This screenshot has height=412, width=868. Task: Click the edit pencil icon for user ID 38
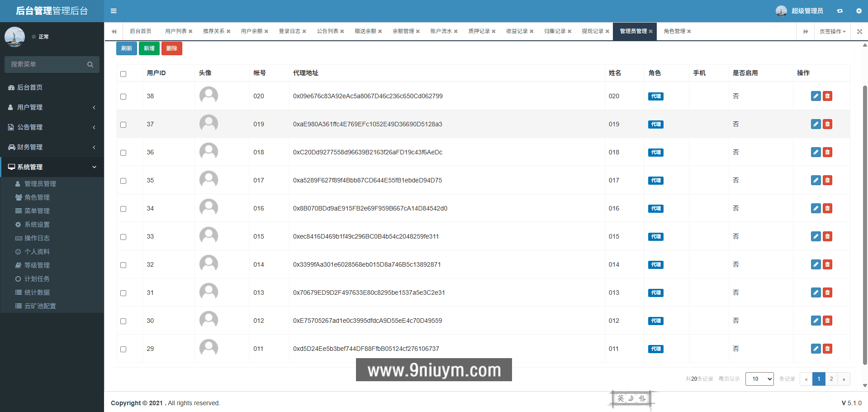(x=816, y=96)
